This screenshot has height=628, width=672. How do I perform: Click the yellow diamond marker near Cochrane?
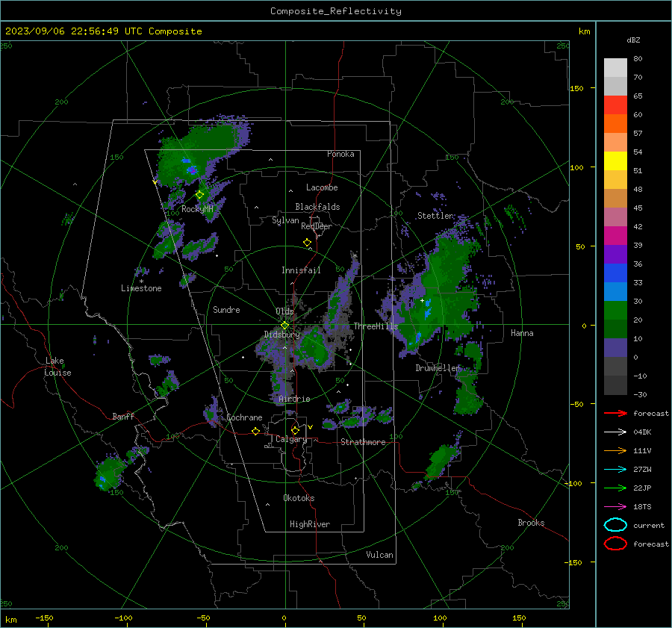tap(255, 432)
